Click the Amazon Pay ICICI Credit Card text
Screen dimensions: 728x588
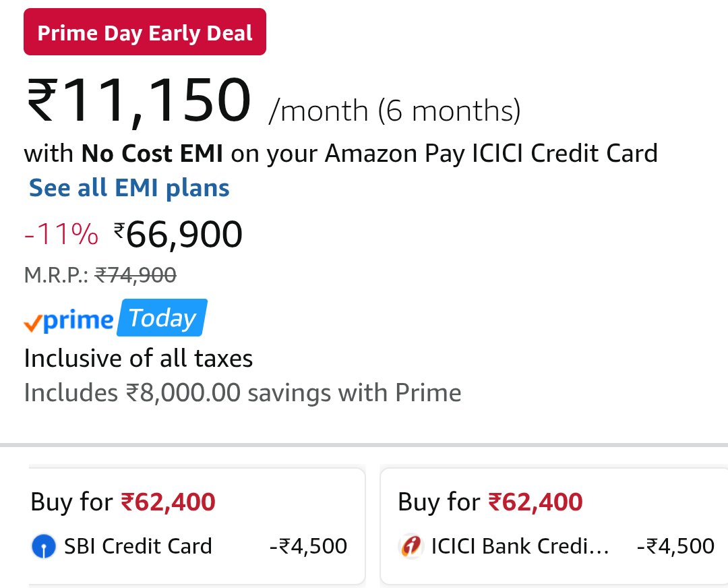point(491,154)
